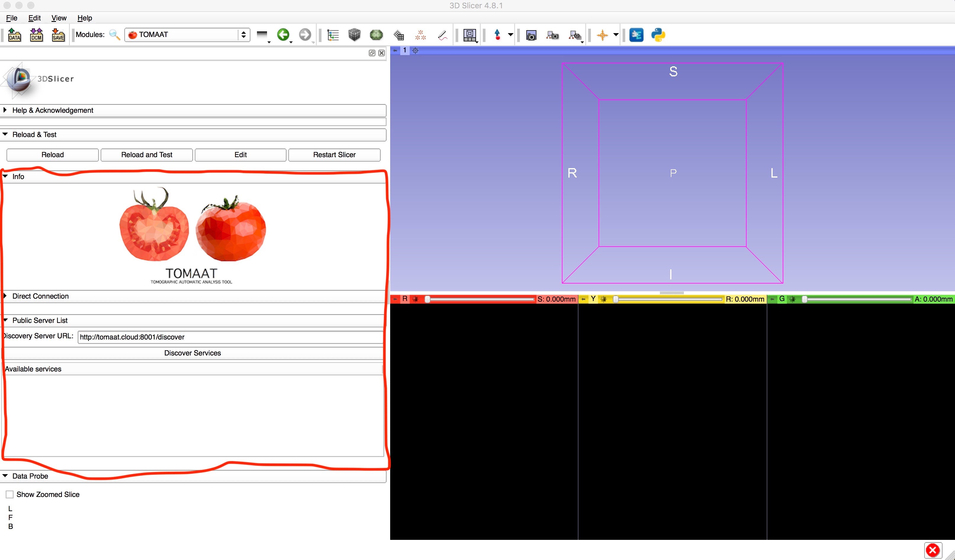Open the TOMAAT modules dropdown
Image resolution: width=955 pixels, height=560 pixels.
pyautogui.click(x=187, y=35)
